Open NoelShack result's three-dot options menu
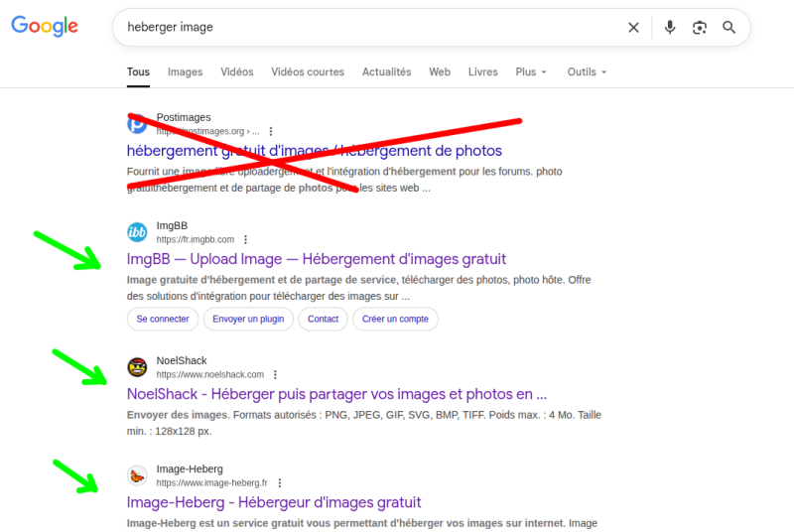 pyautogui.click(x=275, y=374)
